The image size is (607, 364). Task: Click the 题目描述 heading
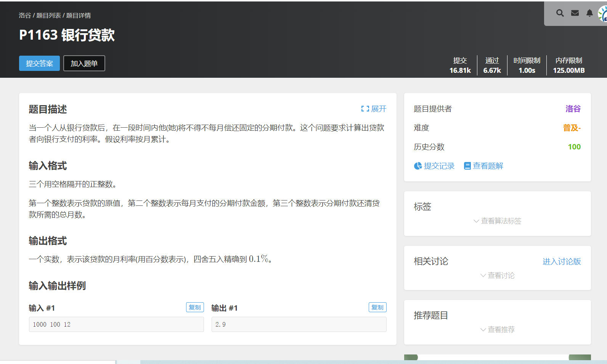point(48,109)
